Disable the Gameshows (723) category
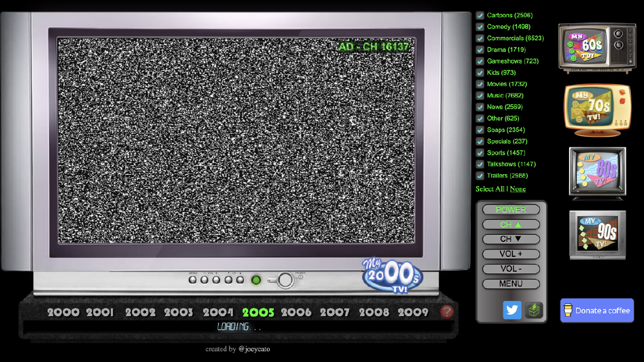The image size is (644, 362). (x=480, y=62)
